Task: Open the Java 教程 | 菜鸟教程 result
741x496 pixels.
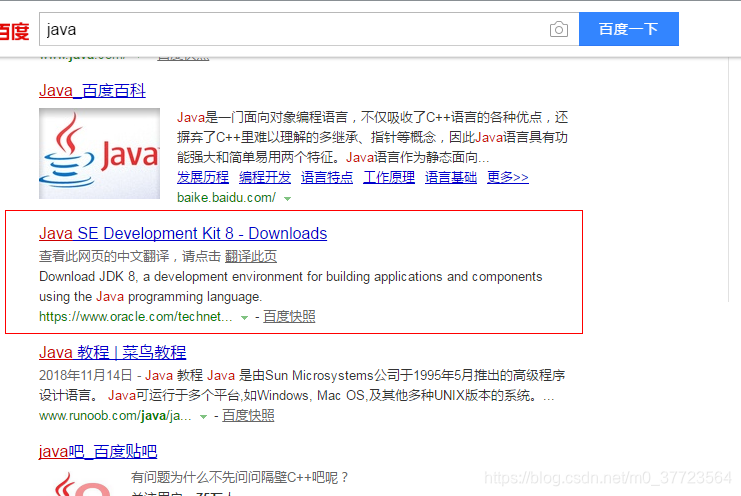Action: click(x=112, y=352)
